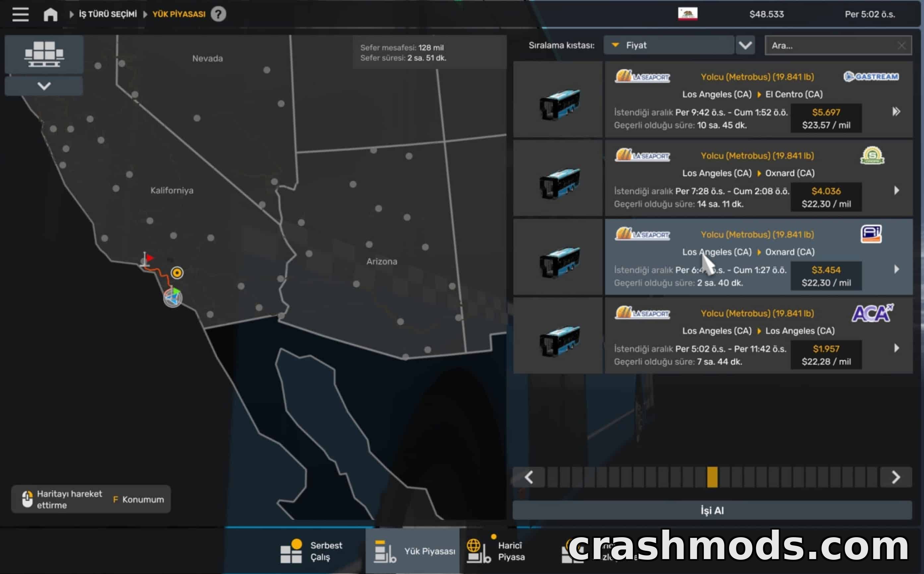Click the green S company logo
This screenshot has width=924, height=574.
pos(872,156)
